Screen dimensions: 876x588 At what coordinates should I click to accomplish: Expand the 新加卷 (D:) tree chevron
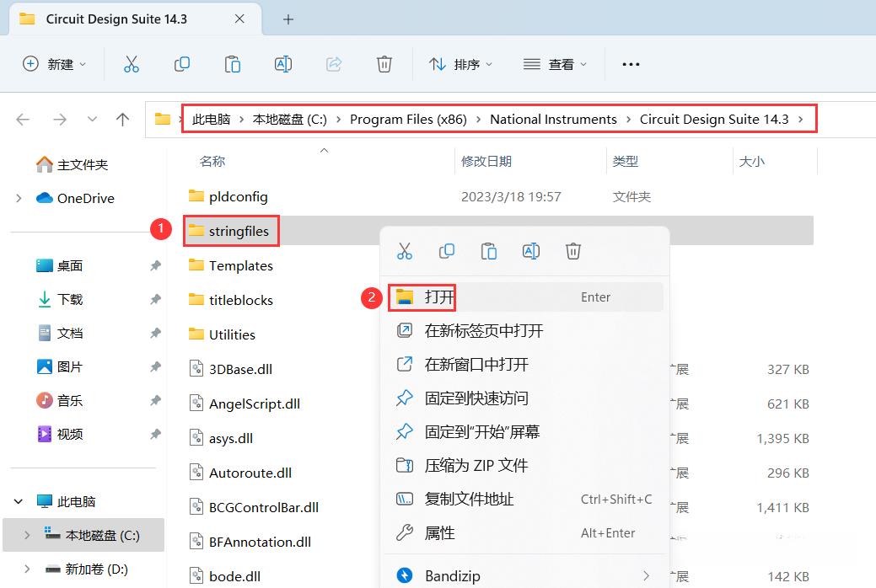click(x=27, y=569)
